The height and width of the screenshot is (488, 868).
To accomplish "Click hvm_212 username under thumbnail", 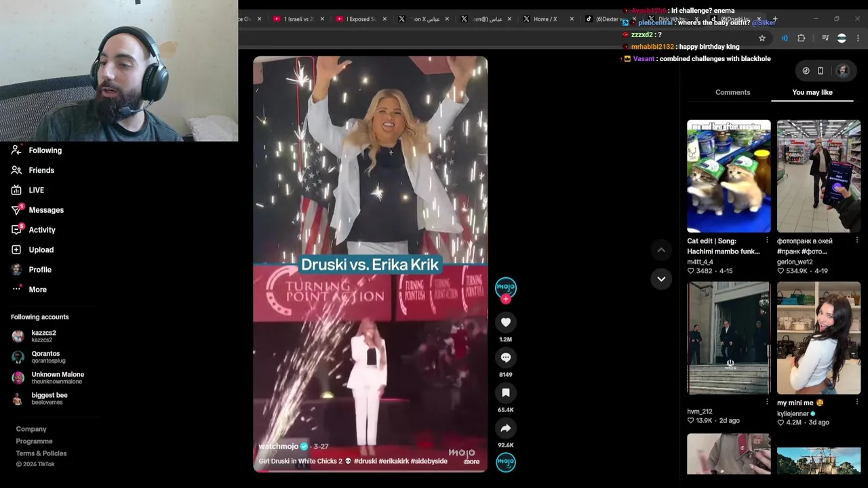I will [700, 411].
